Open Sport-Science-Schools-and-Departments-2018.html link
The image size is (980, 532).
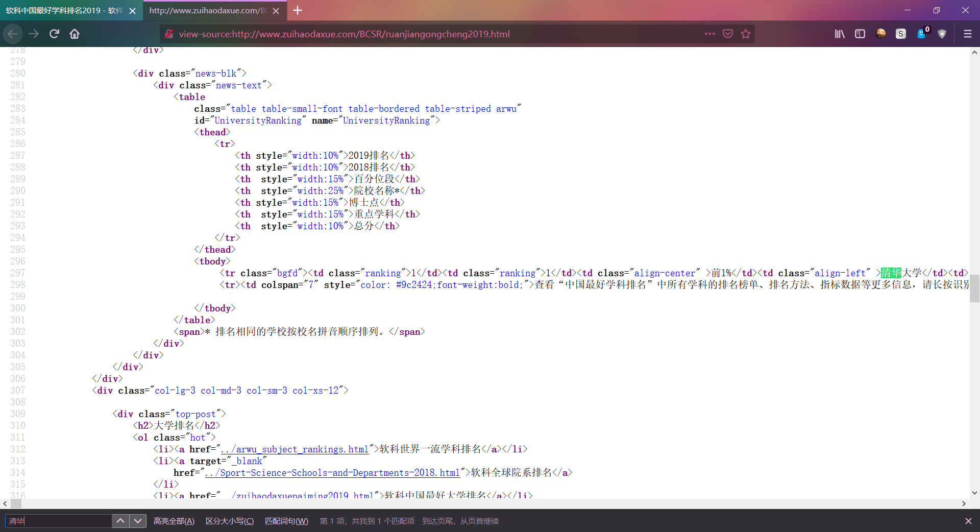coord(332,473)
